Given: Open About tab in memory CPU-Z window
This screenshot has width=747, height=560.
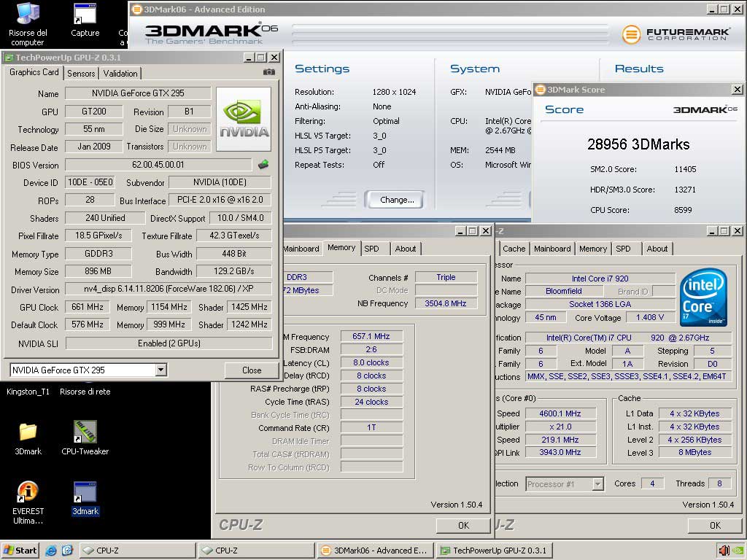Looking at the screenshot, I should pos(406,249).
